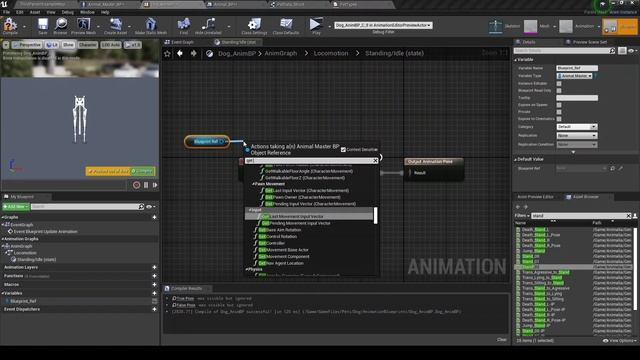Open the debug filter object dropdown
Viewport: 640px width, 360px height.
point(383,25)
